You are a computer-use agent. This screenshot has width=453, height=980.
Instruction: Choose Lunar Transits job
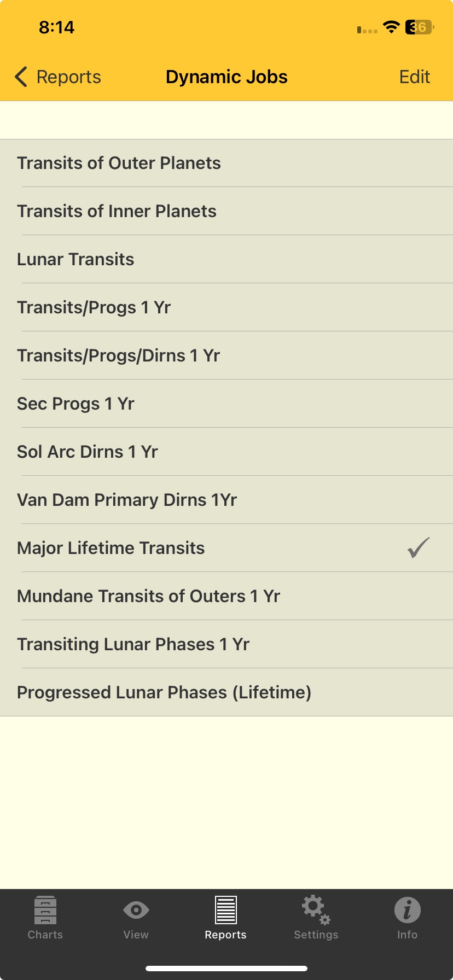pos(75,259)
